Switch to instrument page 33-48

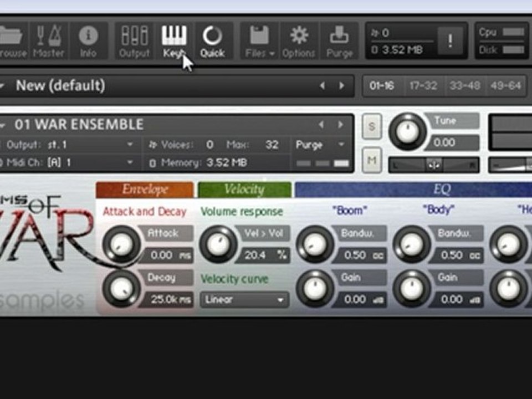point(465,85)
